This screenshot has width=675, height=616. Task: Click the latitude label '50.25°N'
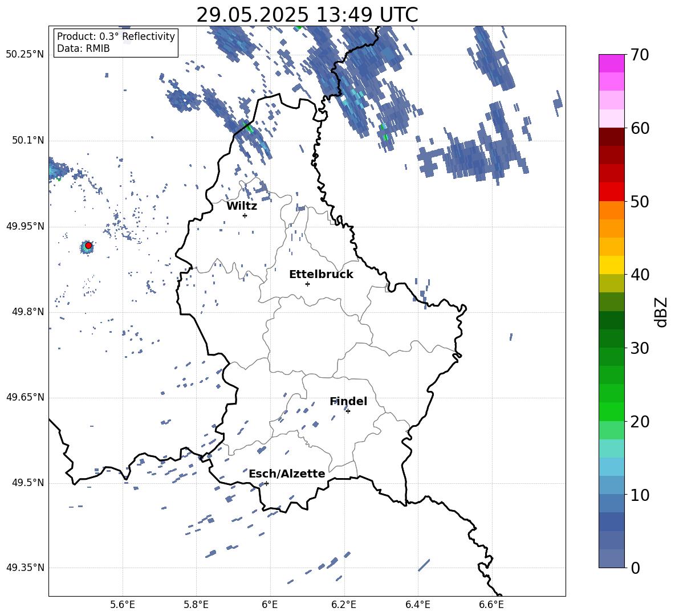25,55
